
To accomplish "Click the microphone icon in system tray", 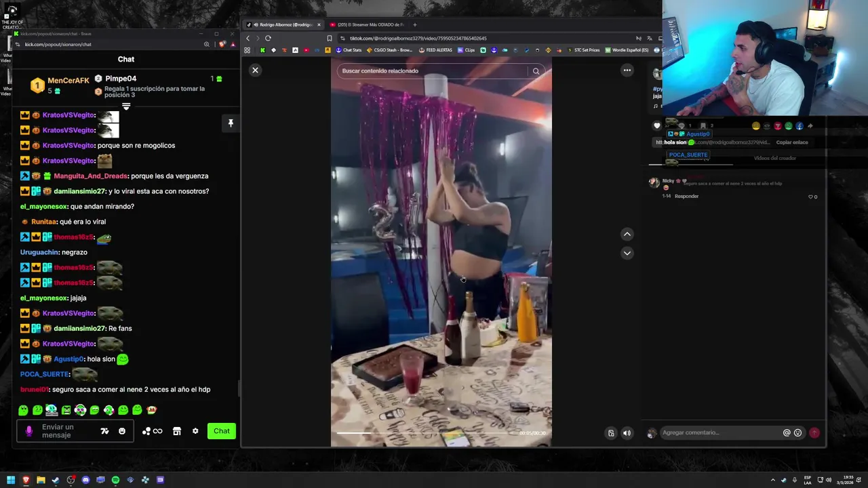I will (794, 480).
